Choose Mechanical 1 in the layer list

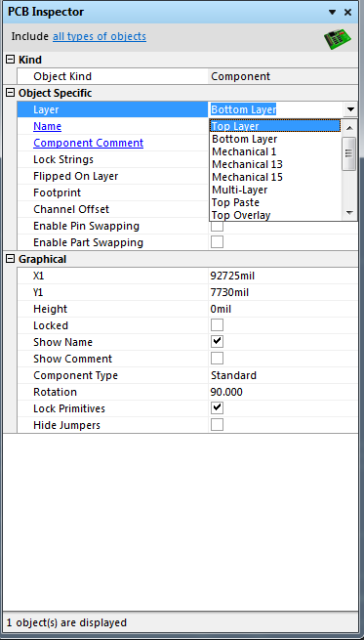[x=275, y=151]
